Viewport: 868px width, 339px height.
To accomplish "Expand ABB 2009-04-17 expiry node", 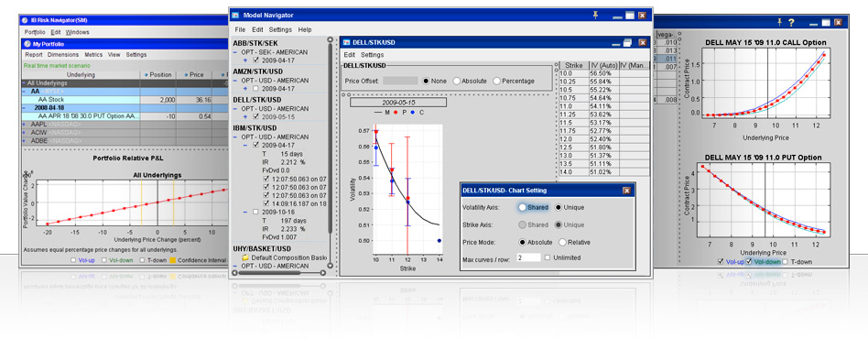I will click(244, 60).
